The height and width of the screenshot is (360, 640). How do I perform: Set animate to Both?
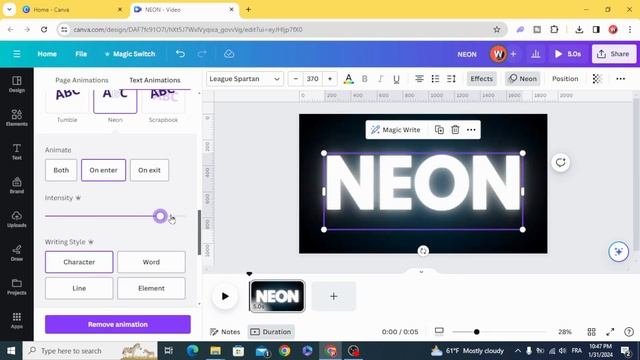61,170
